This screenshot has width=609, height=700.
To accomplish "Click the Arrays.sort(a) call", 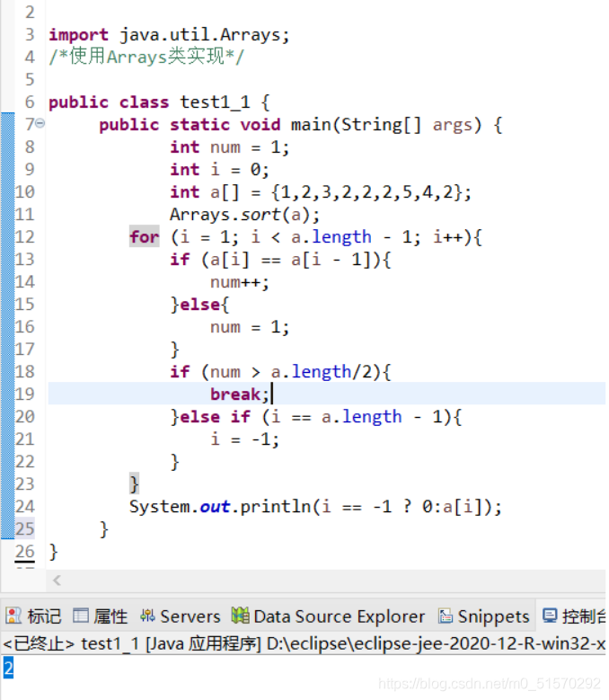I will [244, 215].
